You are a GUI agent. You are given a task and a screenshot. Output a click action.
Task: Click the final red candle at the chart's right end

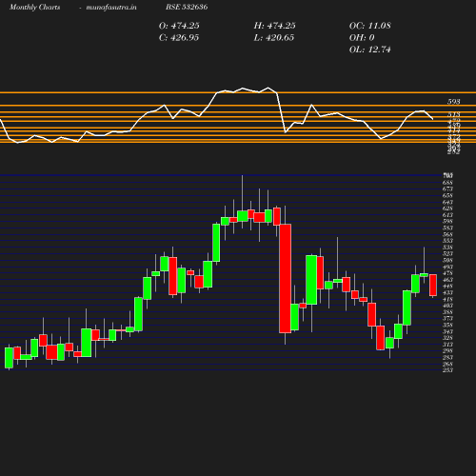[433, 285]
